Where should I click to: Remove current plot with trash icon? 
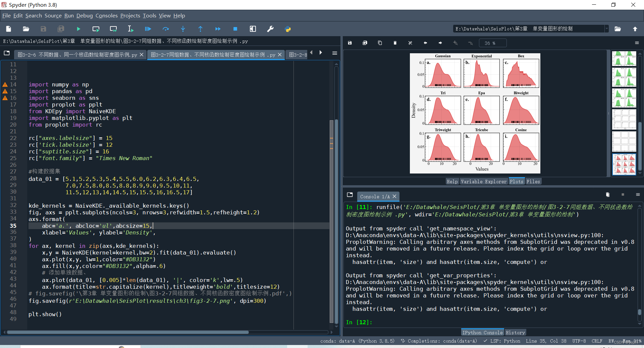tap(395, 43)
